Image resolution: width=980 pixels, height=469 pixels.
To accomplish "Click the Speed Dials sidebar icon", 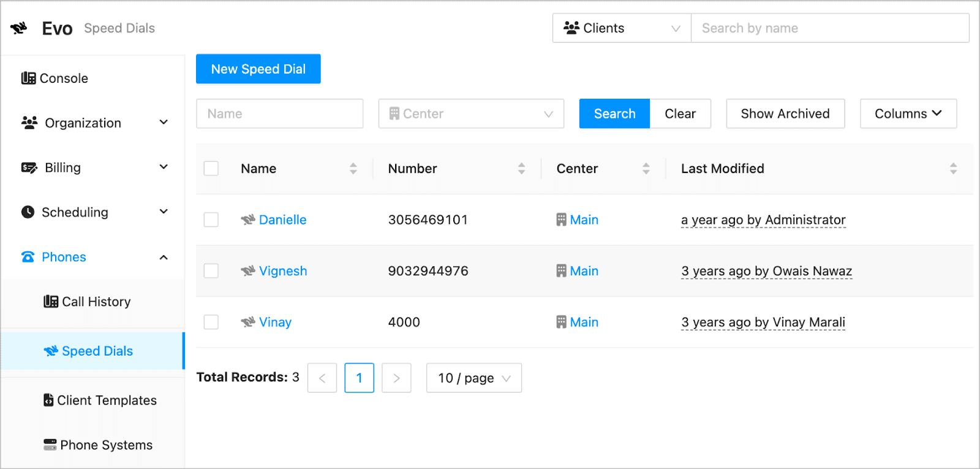I will 51,351.
